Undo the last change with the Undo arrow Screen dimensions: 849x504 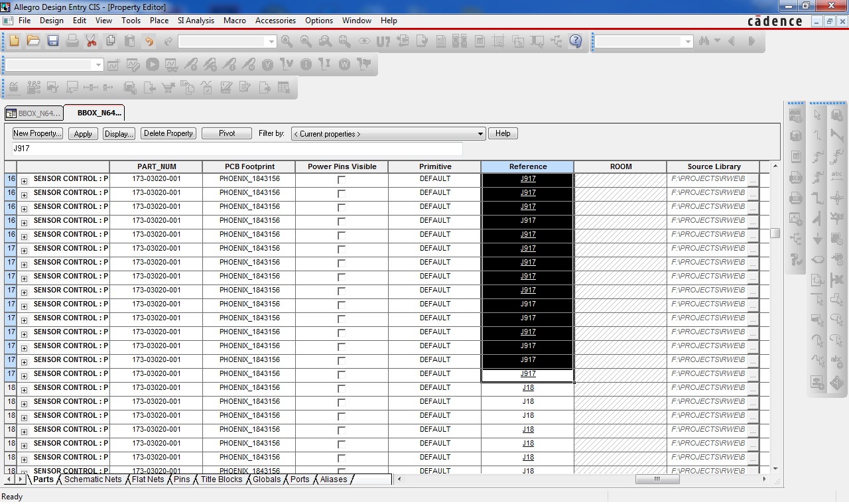pyautogui.click(x=149, y=41)
